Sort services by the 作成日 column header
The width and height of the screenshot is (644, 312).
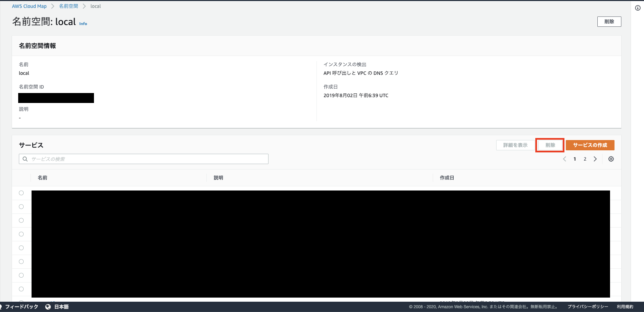447,178
